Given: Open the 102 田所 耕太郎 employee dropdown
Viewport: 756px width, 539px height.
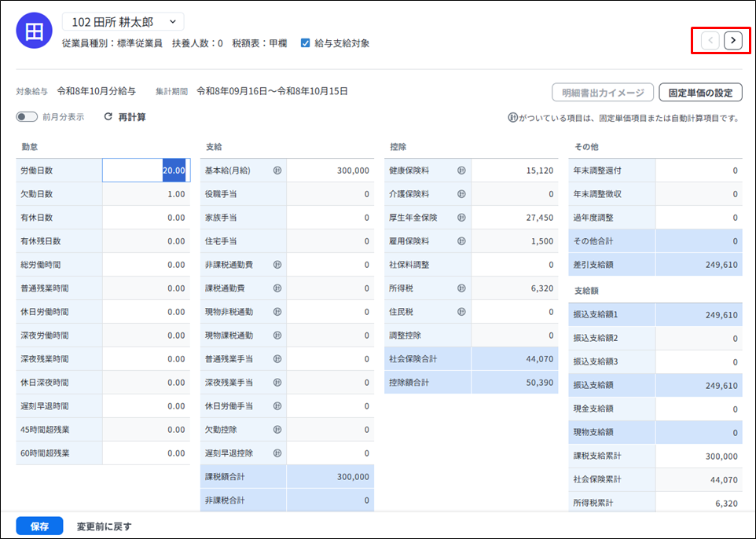Looking at the screenshot, I should pos(123,22).
